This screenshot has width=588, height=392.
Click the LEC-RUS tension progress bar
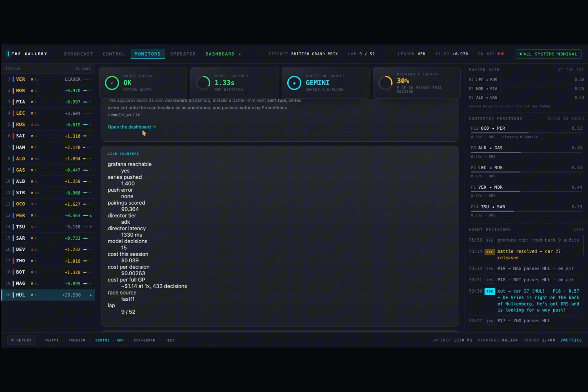pyautogui.click(x=526, y=172)
